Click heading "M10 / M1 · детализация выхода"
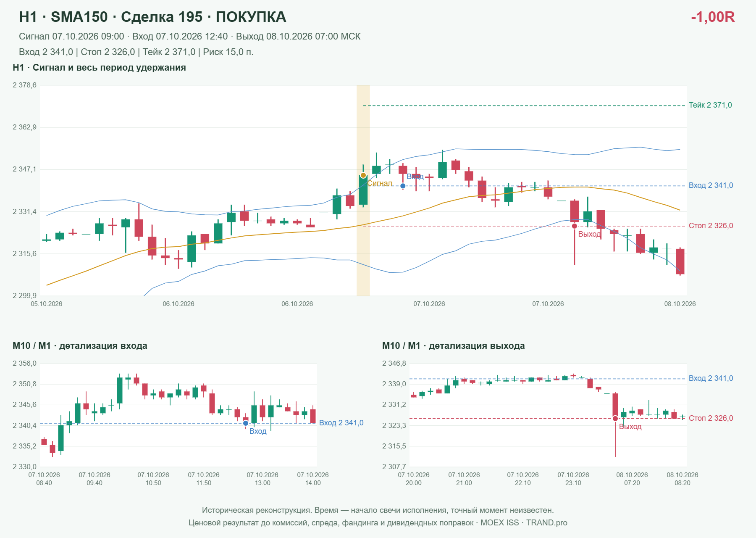This screenshot has width=756, height=538. click(454, 346)
